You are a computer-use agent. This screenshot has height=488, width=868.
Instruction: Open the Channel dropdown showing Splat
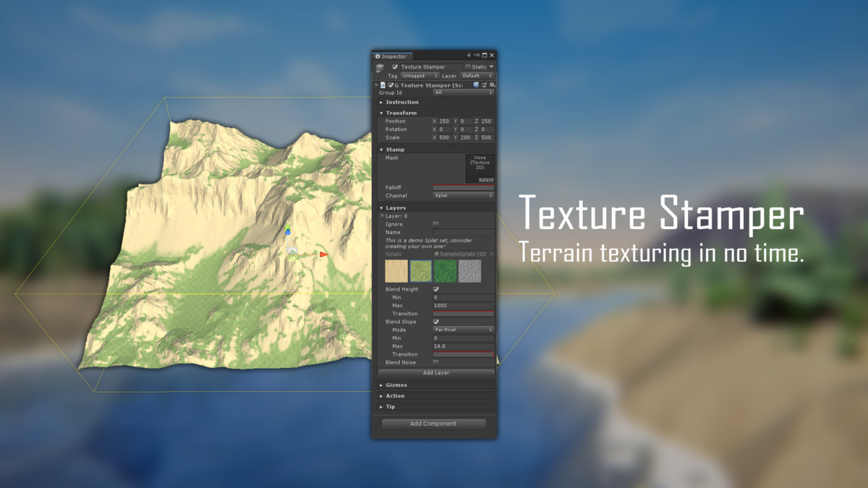point(463,195)
